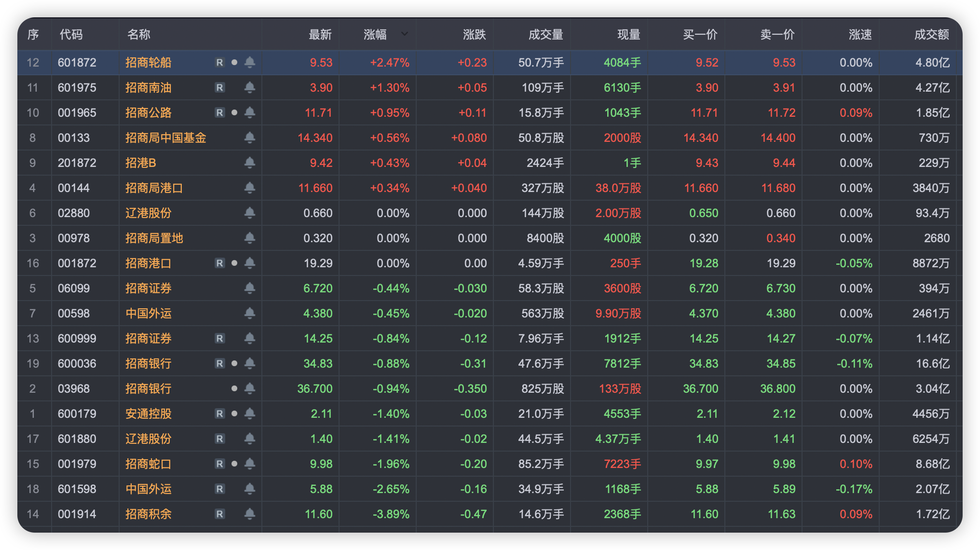
Task: Click the alert bell for 03968 招商银行
Action: pos(250,388)
